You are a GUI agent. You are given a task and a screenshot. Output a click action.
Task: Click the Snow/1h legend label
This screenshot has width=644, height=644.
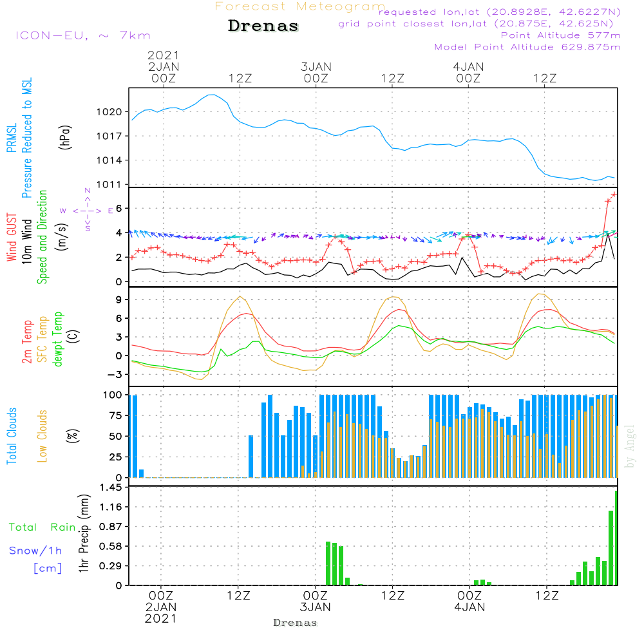[35, 551]
